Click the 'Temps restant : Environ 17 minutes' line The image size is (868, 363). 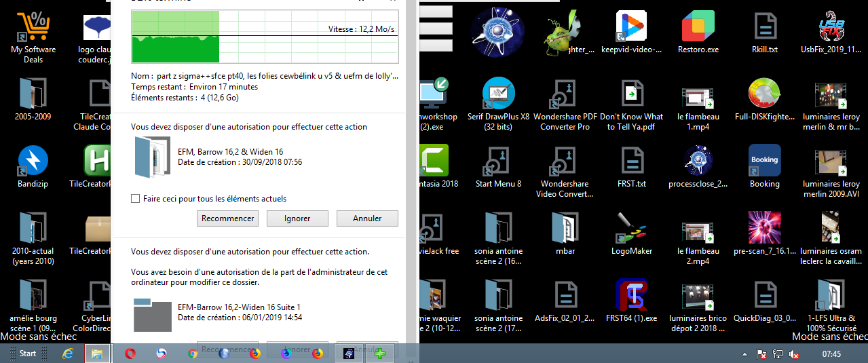tap(194, 87)
